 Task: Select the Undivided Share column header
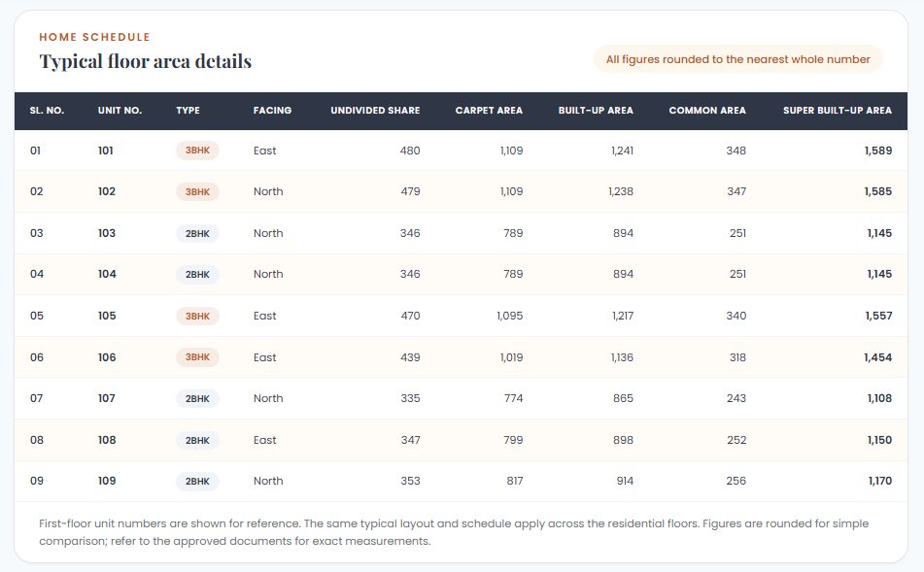(375, 110)
